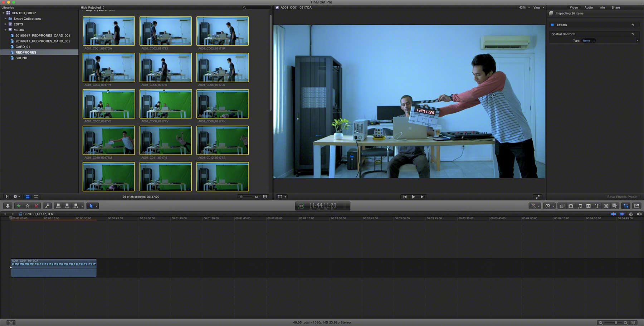Open the Music and Sound browser
Viewport: 644px width, 326px height.
[x=580, y=206]
